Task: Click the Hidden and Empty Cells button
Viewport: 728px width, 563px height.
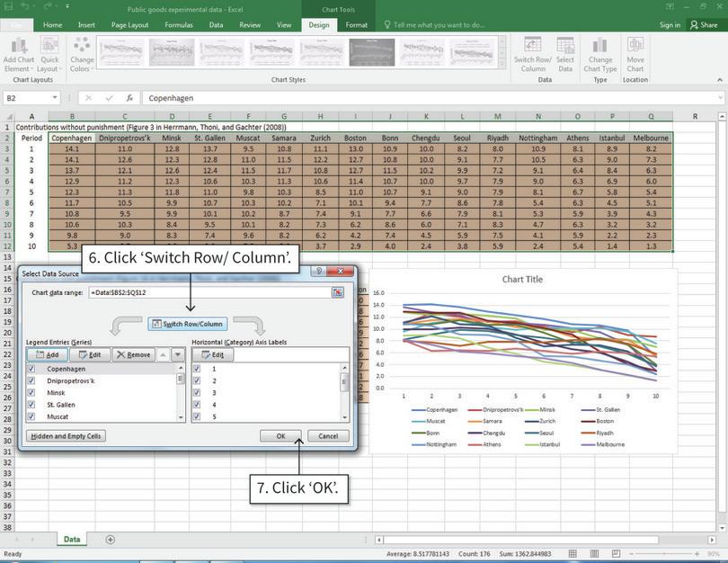Action: pyautogui.click(x=67, y=436)
